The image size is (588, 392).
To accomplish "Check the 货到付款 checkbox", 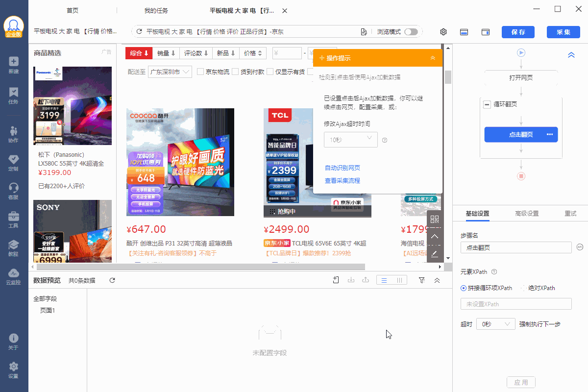I will point(235,72).
